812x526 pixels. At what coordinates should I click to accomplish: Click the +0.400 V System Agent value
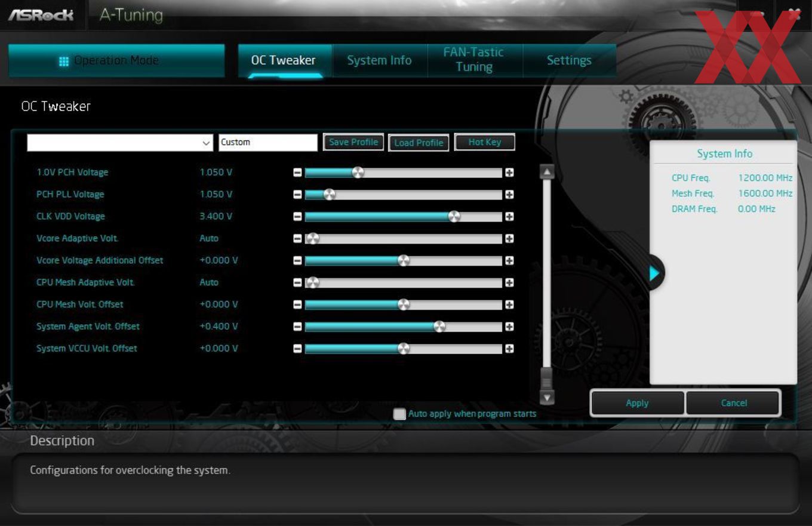pyautogui.click(x=219, y=327)
